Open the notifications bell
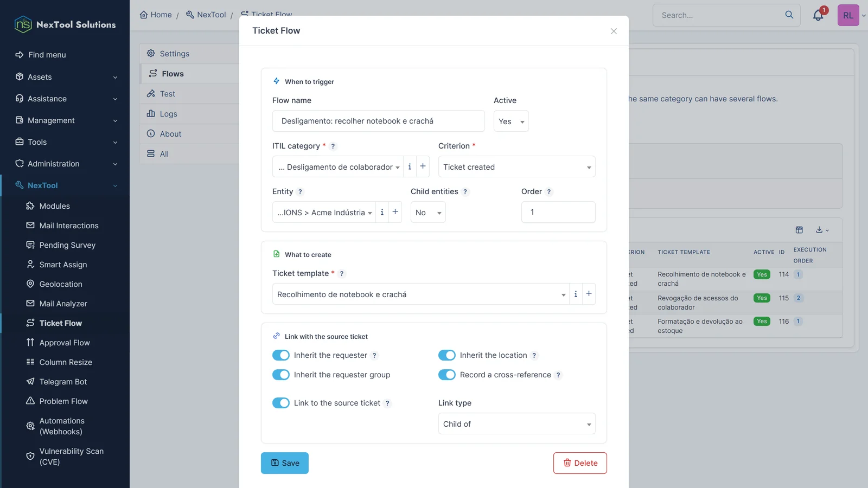The image size is (868, 488). pyautogui.click(x=818, y=15)
